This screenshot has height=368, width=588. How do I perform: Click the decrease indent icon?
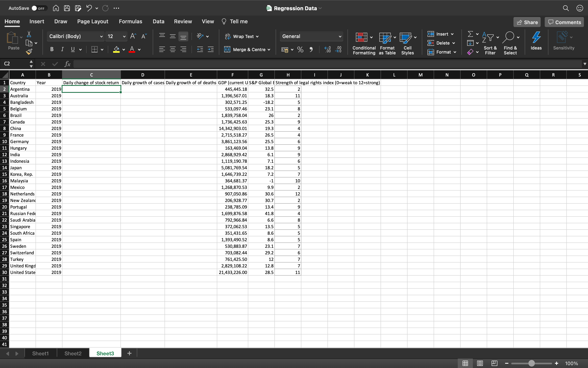pos(200,49)
